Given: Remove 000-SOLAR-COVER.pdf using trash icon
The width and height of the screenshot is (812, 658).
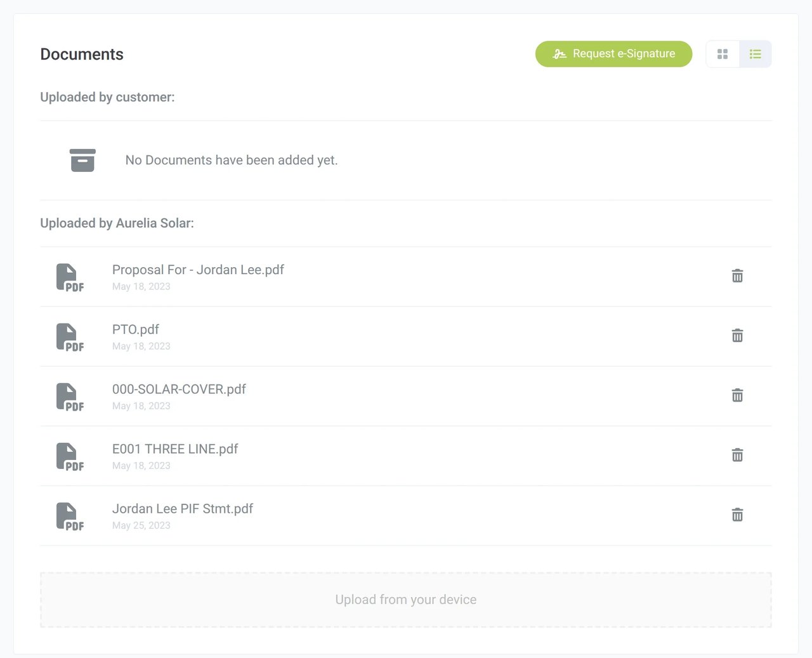Looking at the screenshot, I should (x=737, y=395).
